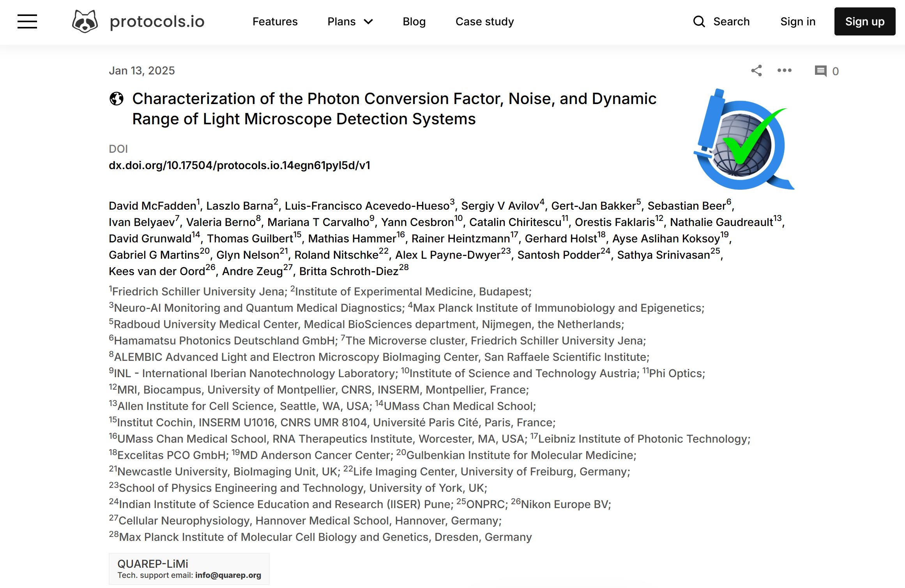Image resolution: width=905 pixels, height=588 pixels.
Task: Open the Blog page
Action: tap(414, 21)
